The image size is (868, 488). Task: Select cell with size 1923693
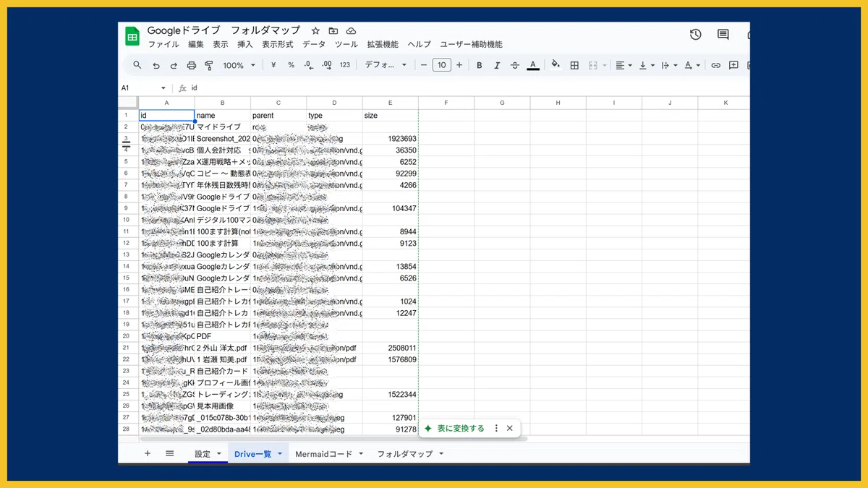click(391, 138)
